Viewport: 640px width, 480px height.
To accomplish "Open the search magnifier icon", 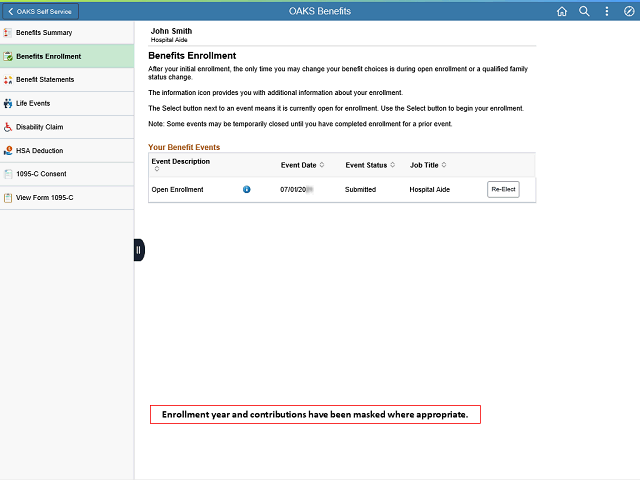I will pyautogui.click(x=584, y=11).
